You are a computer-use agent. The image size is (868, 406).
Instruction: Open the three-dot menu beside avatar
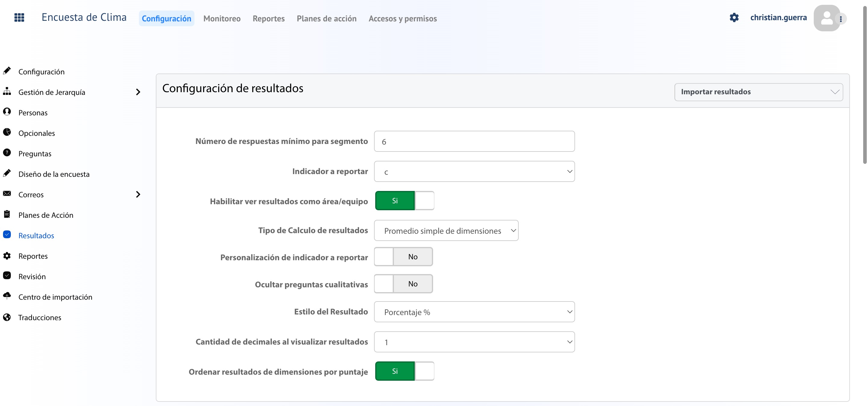point(841,19)
